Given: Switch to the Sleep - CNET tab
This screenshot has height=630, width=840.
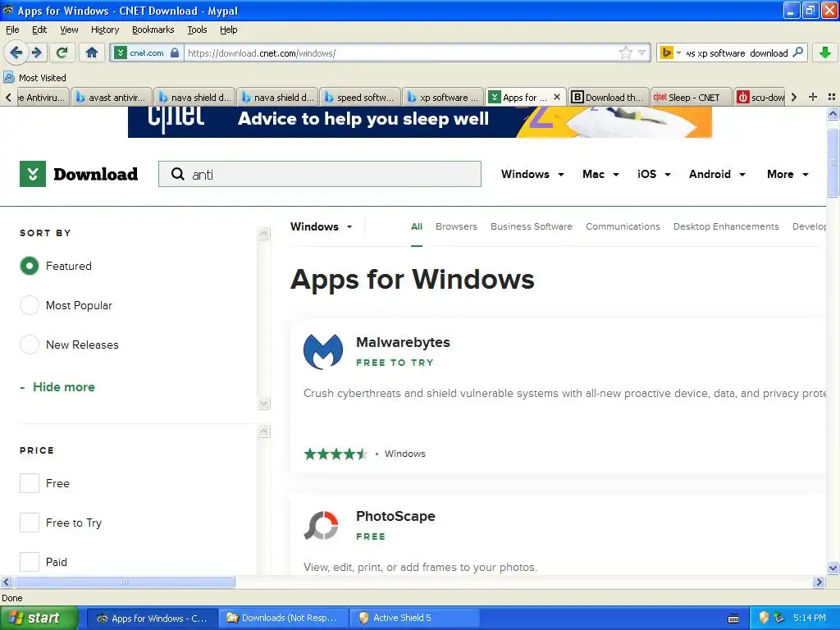Looking at the screenshot, I should coord(691,97).
